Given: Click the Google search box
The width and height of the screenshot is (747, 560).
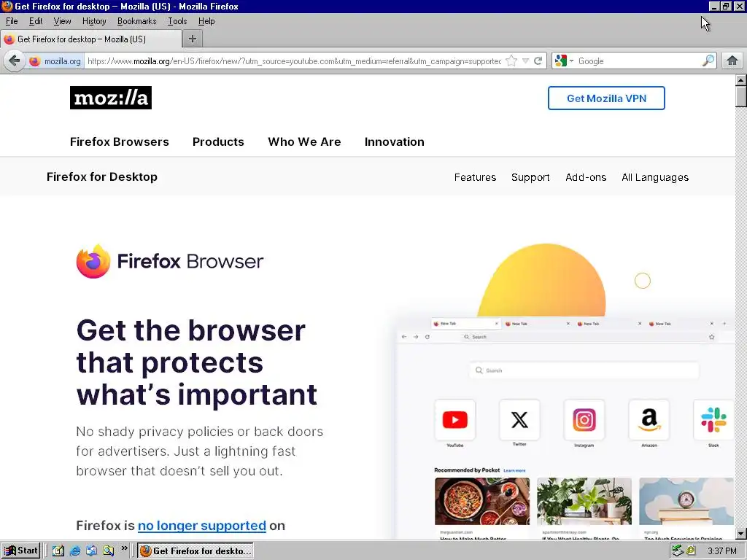Looking at the screenshot, I should (x=638, y=61).
